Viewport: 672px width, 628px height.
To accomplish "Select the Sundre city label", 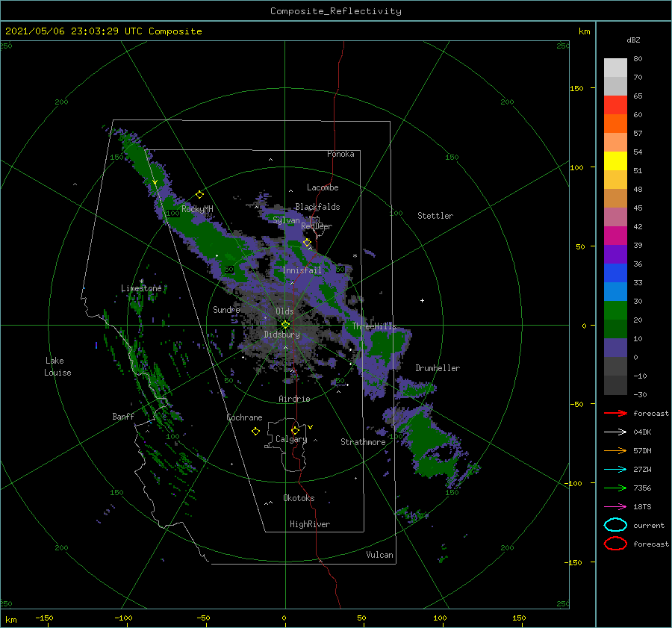I will click(x=226, y=309).
